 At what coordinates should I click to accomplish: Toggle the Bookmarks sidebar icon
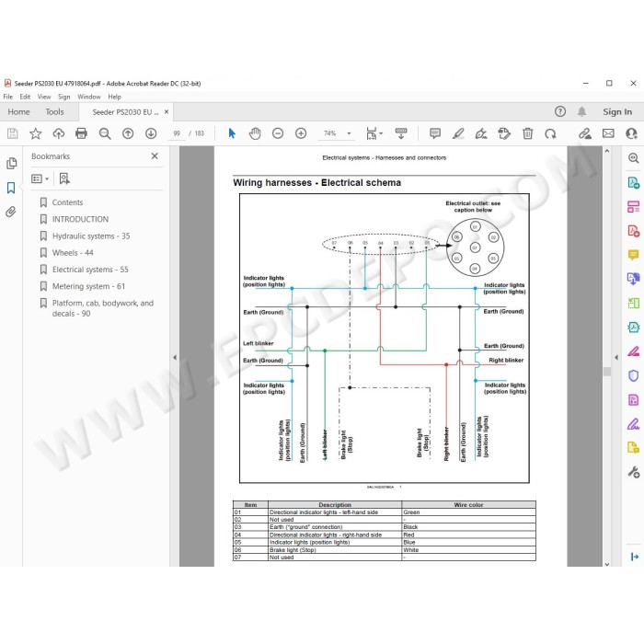11,188
